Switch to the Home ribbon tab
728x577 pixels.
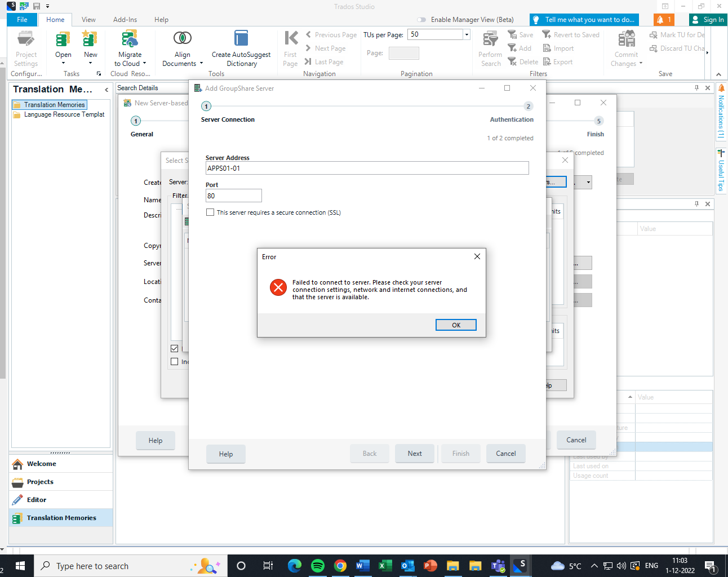(x=55, y=20)
